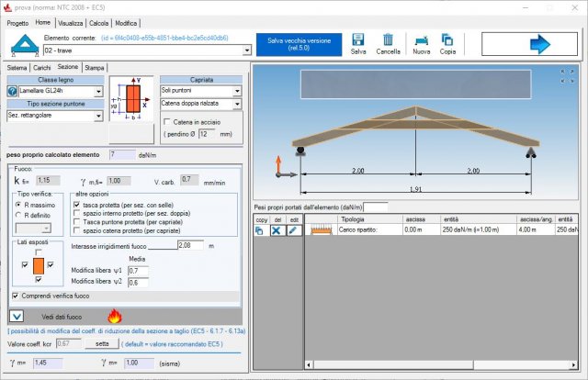The width and height of the screenshot is (588, 380).
Task: Open the Calcola menu tab
Action: 97,22
